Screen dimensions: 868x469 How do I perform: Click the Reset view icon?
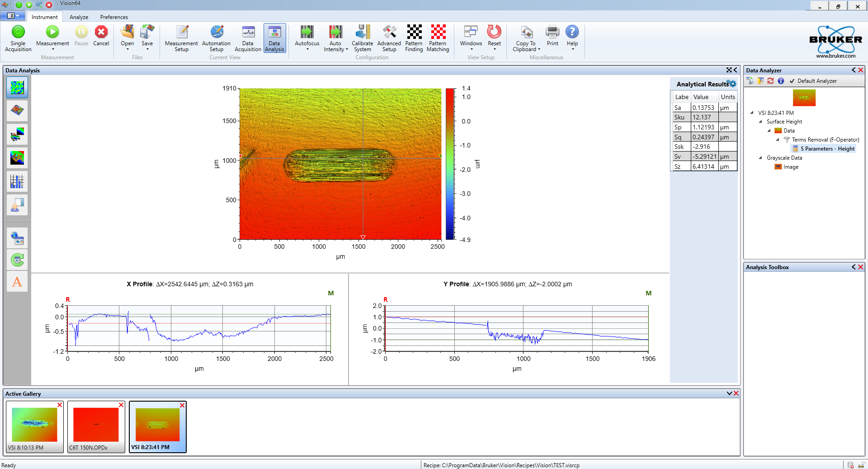point(494,33)
